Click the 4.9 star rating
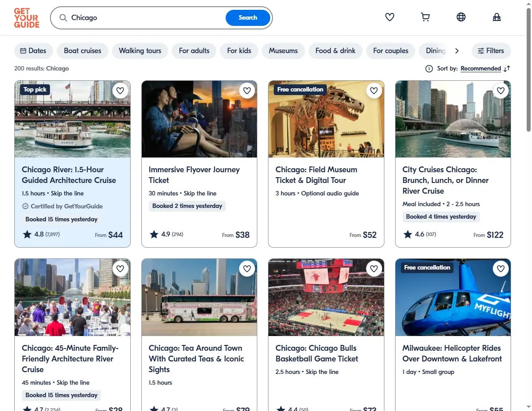This screenshot has height=411, width=532. pyautogui.click(x=166, y=234)
